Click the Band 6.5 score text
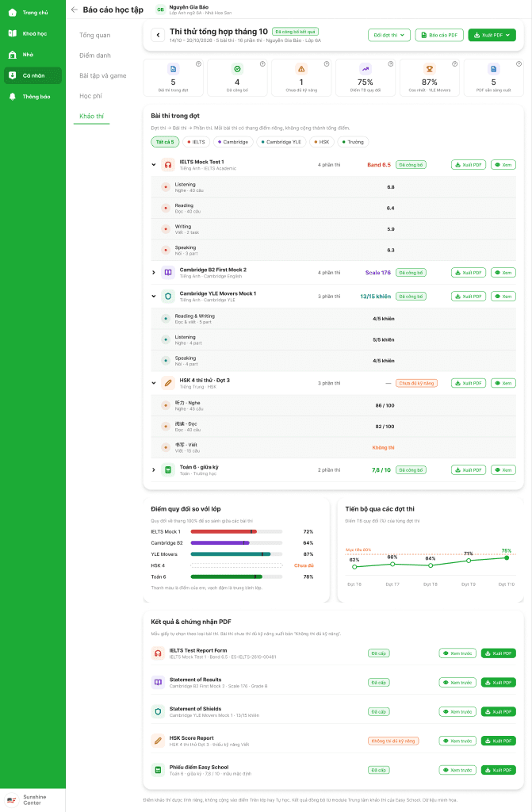 coord(379,165)
